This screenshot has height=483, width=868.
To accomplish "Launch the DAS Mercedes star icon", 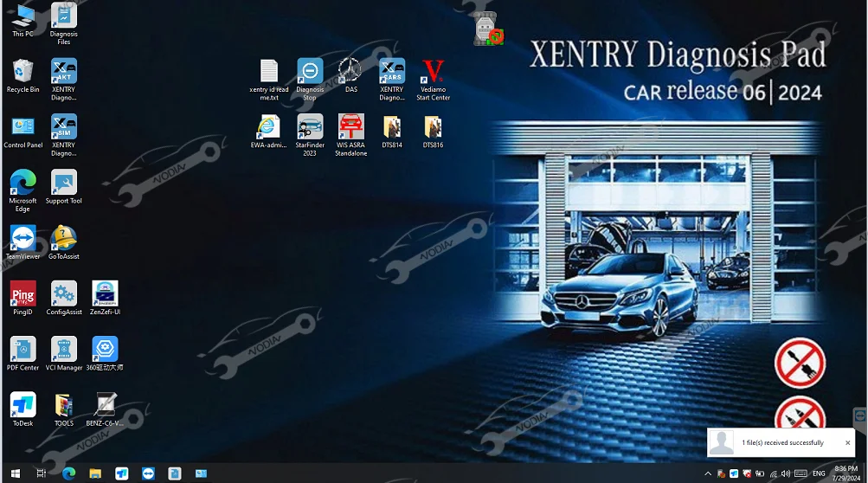I will 351,76.
